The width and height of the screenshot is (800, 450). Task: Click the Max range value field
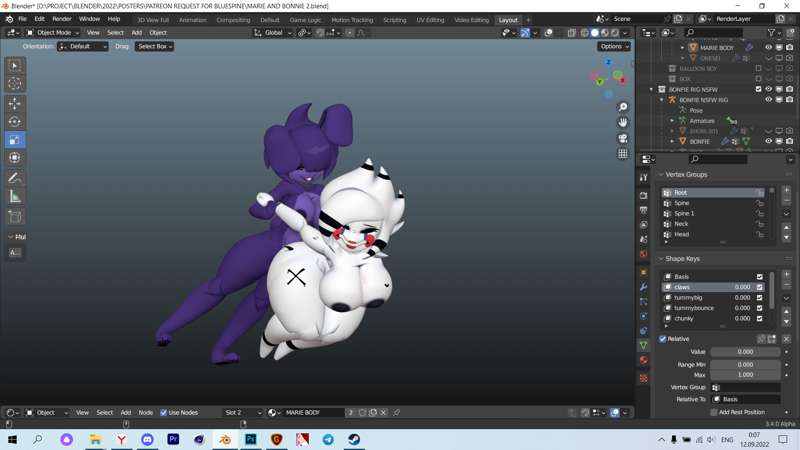point(745,375)
